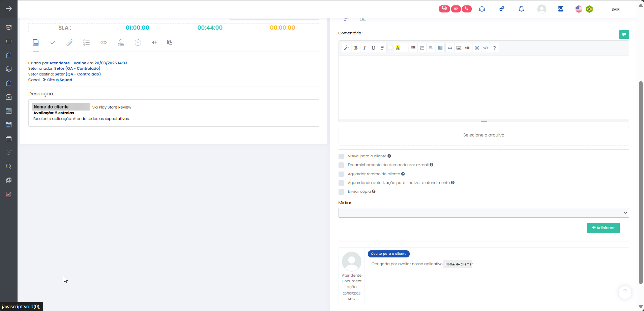This screenshot has height=311, width=644.
Task: Click the hierarchy organization chart icon
Action: [x=121, y=42]
